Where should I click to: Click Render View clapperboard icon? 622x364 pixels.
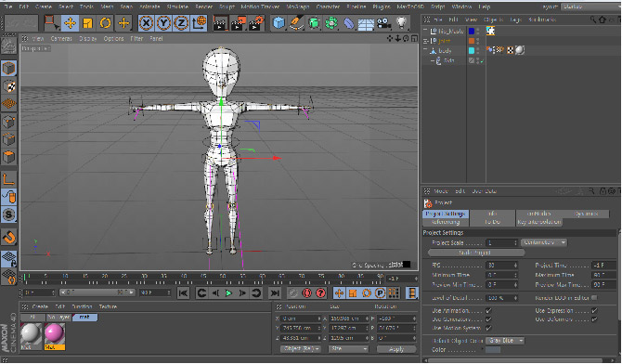pyautogui.click(x=221, y=23)
